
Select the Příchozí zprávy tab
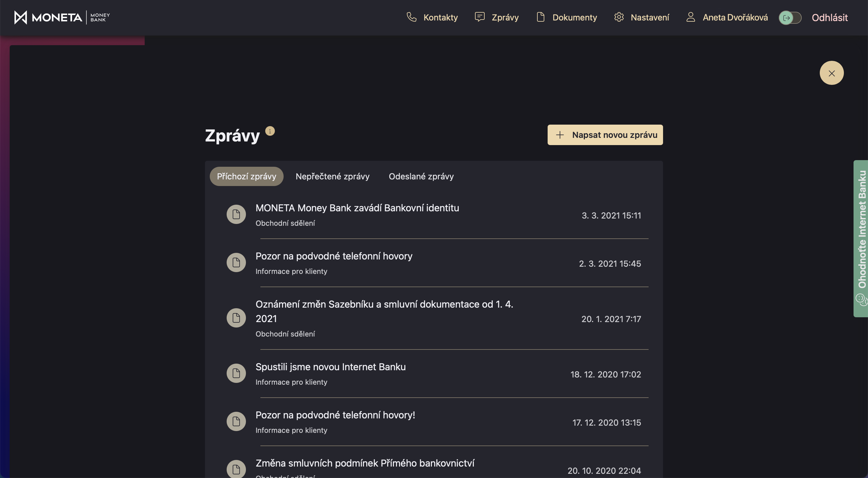point(246,176)
